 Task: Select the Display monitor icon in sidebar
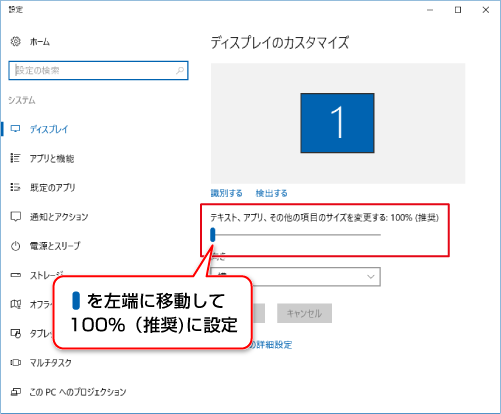(x=15, y=129)
